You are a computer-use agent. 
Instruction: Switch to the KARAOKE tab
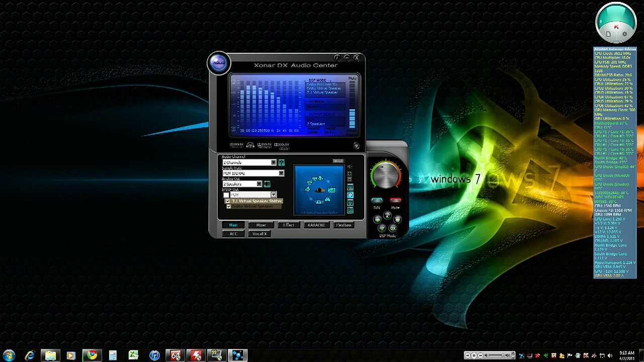click(316, 225)
